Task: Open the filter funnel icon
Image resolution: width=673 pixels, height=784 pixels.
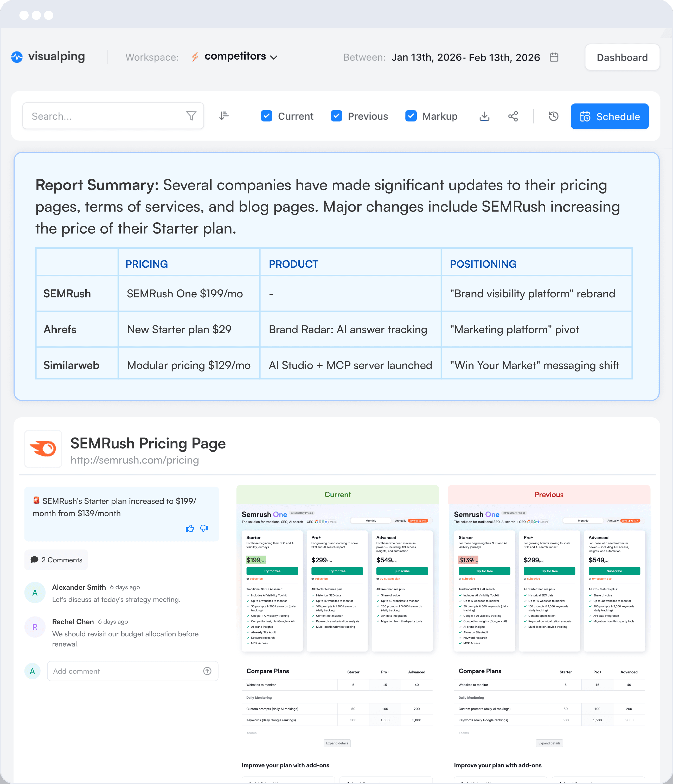Action: (x=191, y=116)
